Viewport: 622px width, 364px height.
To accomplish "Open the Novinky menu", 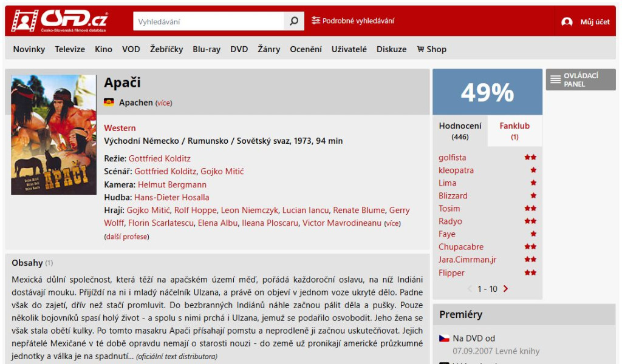I will click(x=29, y=49).
